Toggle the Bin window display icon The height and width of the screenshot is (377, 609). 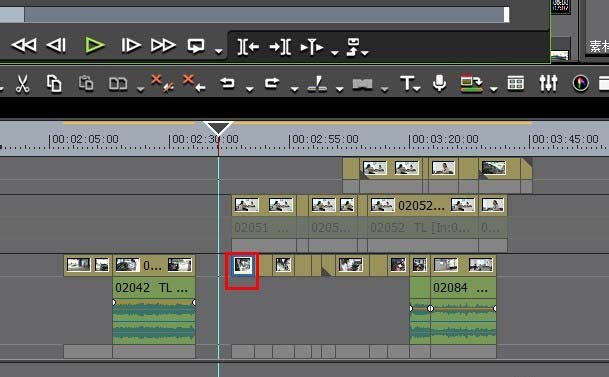[516, 83]
